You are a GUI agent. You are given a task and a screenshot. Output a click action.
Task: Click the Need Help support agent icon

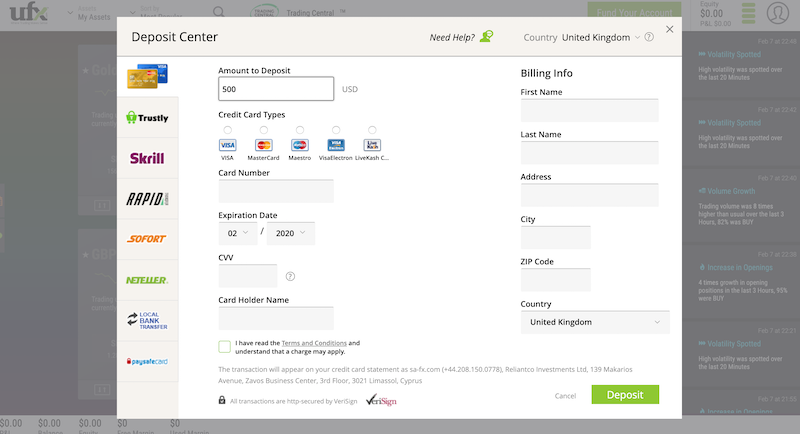pyautogui.click(x=487, y=36)
